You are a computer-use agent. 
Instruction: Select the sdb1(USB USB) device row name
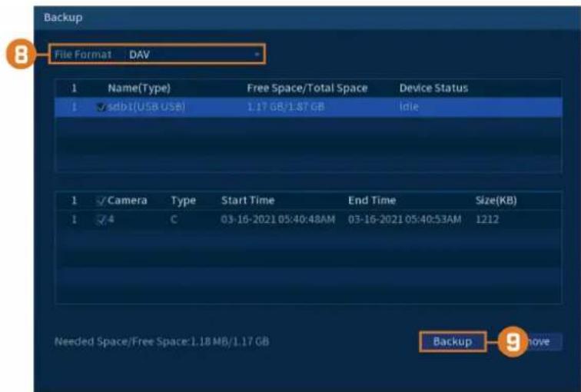tap(146, 107)
